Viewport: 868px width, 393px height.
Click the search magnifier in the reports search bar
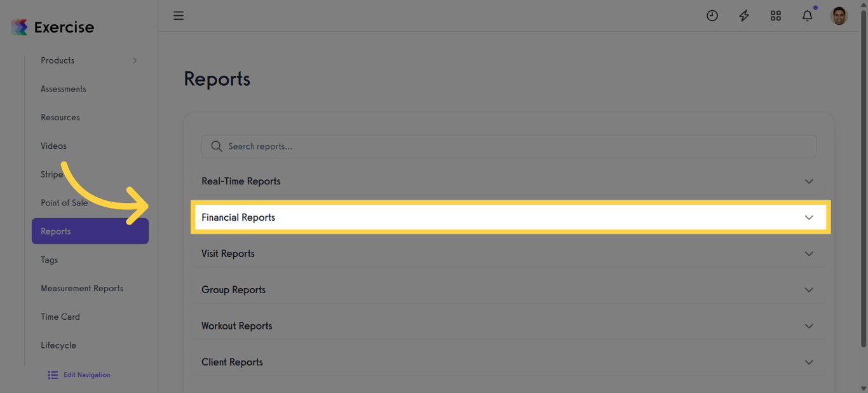216,146
